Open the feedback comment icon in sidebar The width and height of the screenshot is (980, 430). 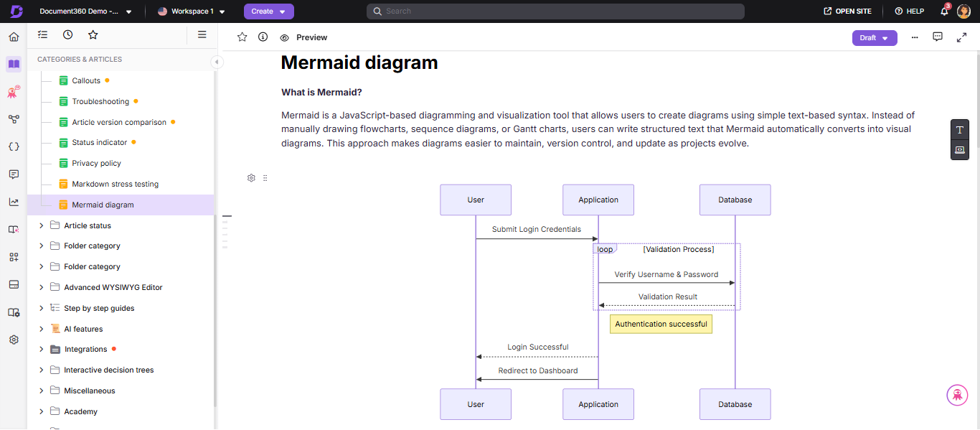point(14,174)
